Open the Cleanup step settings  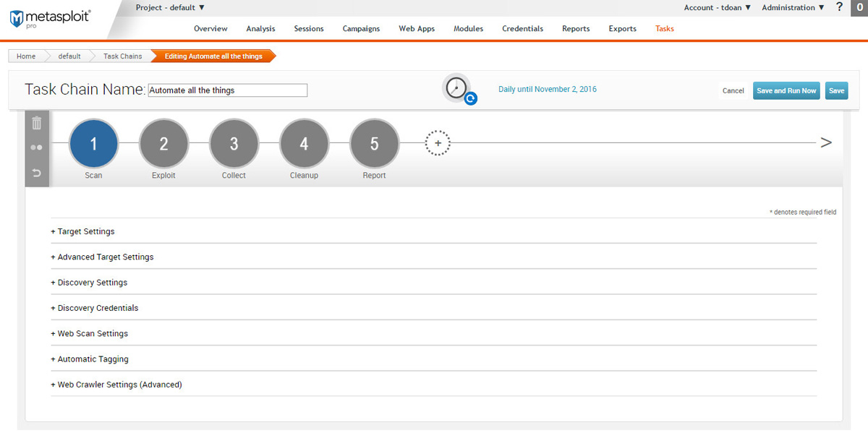click(304, 143)
